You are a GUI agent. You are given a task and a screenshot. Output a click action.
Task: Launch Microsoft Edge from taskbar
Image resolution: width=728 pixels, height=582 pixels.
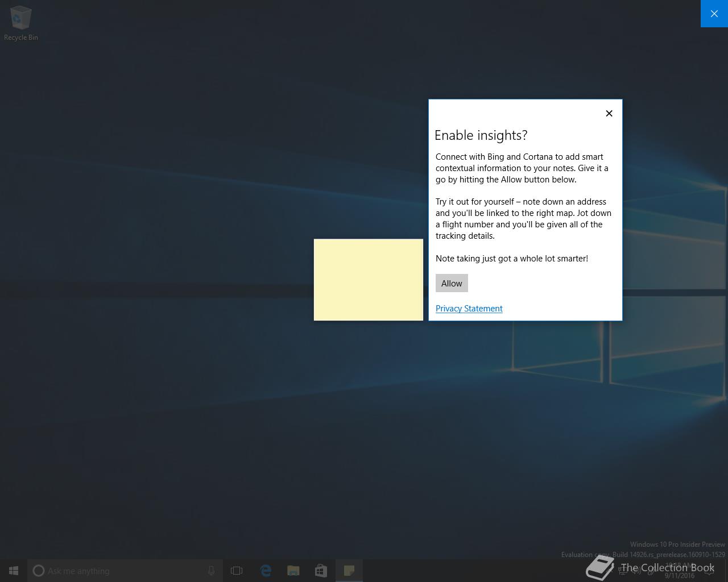[266, 571]
